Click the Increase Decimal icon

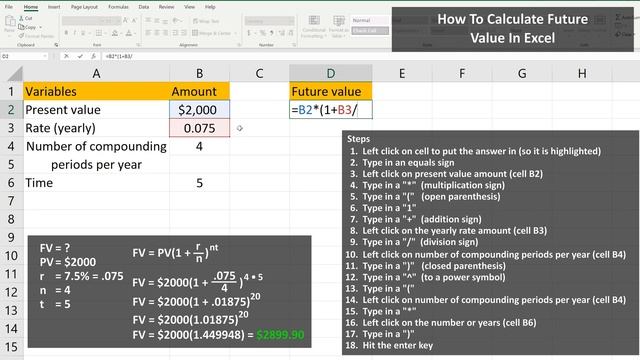[x=281, y=33]
